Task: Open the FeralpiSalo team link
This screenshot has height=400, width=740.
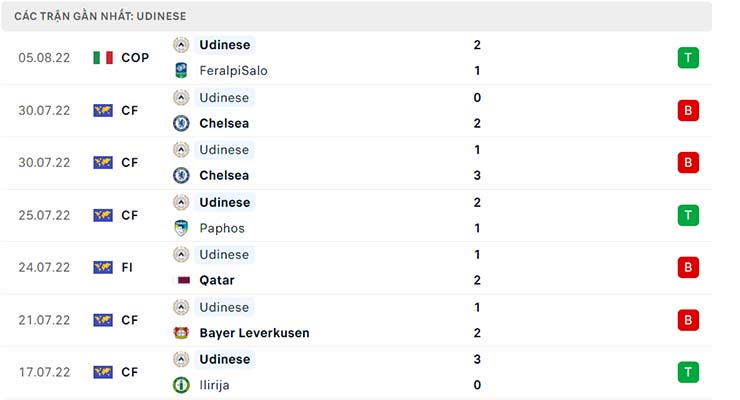Action: point(233,71)
